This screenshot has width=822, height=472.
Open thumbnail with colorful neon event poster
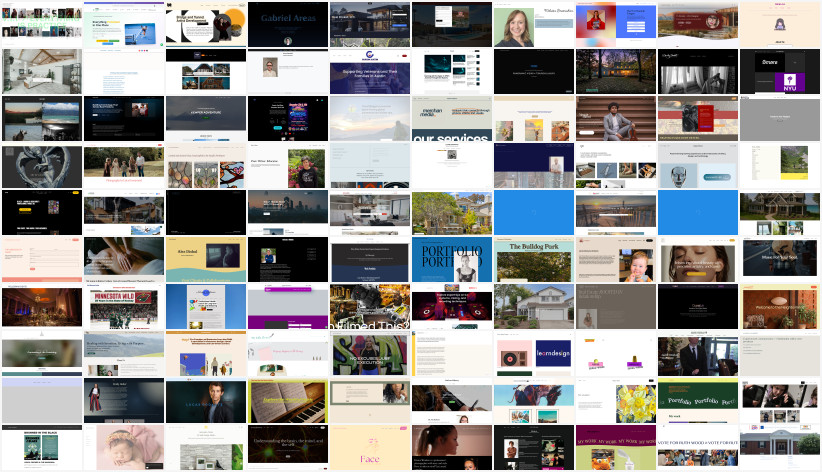pos(288,119)
